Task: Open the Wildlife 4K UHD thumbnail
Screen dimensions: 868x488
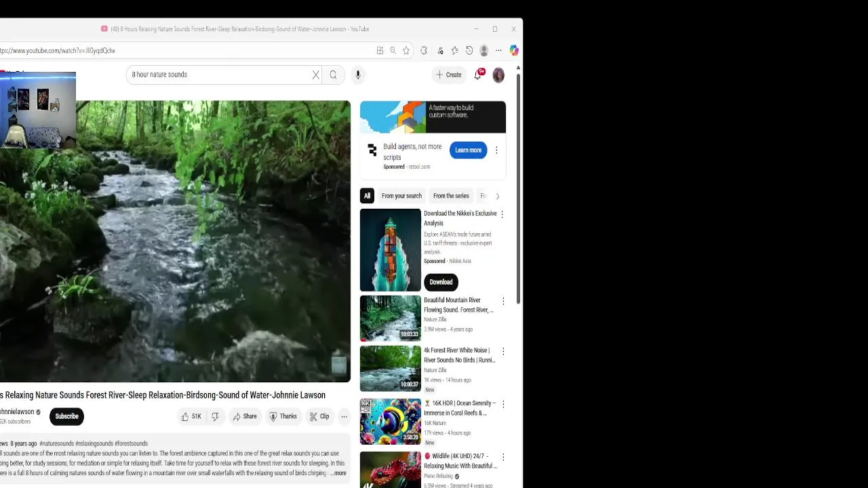Action: (x=391, y=470)
